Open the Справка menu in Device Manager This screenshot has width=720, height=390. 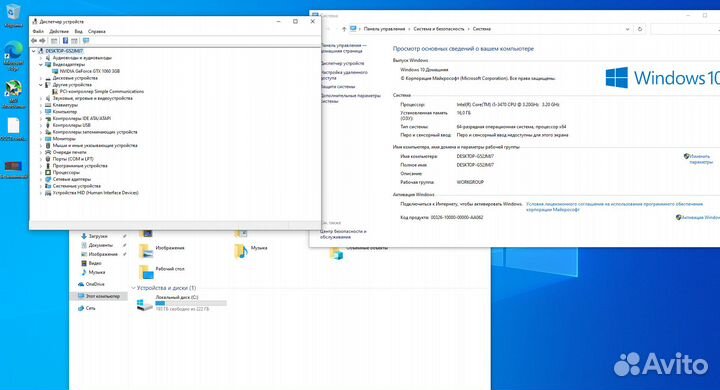pos(97,31)
